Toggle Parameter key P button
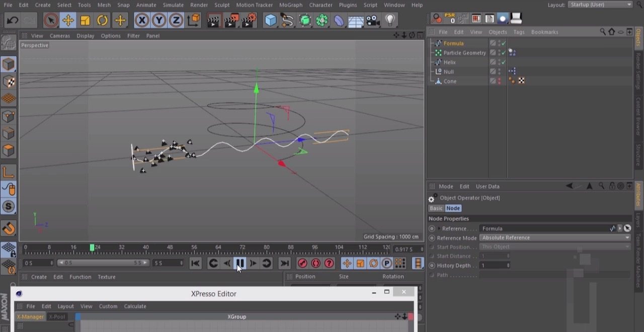644x332 pixels. 386,263
